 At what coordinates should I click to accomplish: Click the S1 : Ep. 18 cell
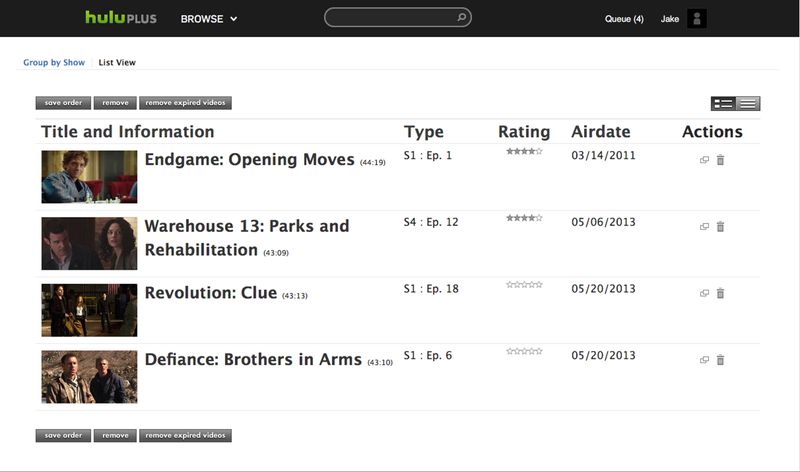[431, 289]
